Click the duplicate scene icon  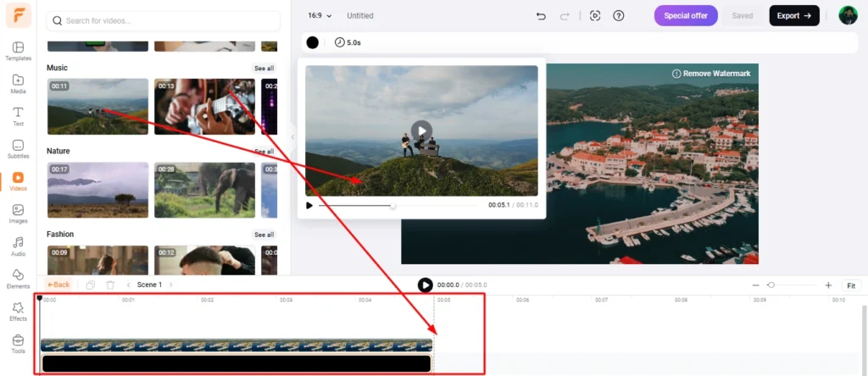coord(90,285)
